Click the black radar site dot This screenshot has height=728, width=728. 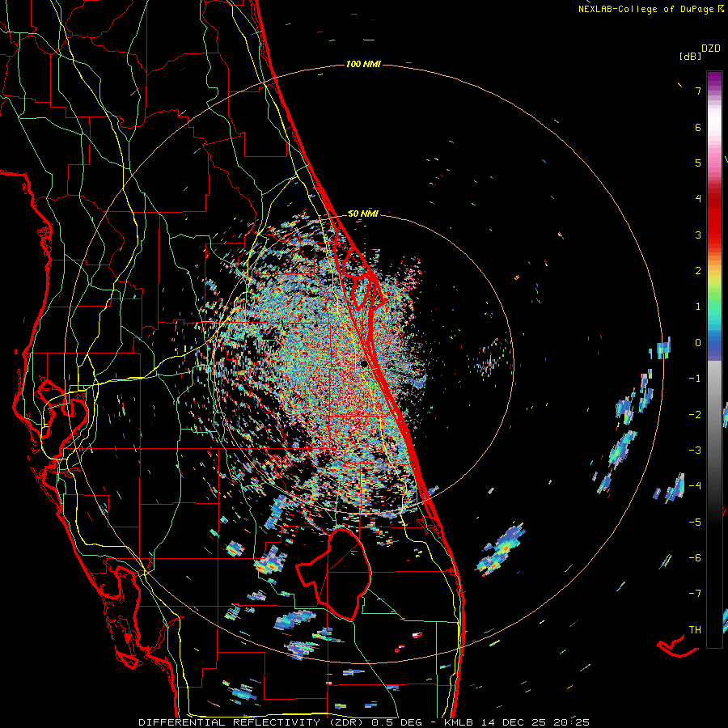click(364, 363)
